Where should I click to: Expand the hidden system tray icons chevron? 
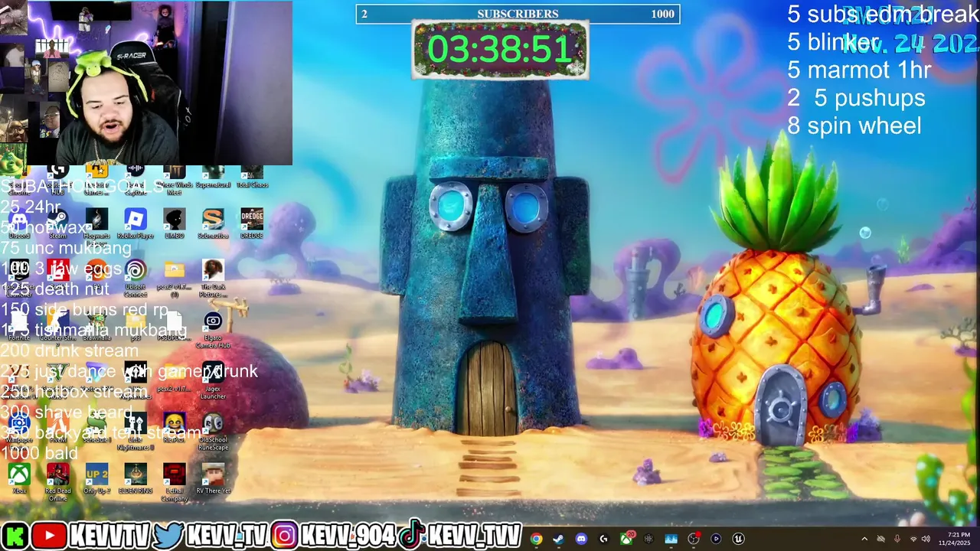click(x=864, y=539)
